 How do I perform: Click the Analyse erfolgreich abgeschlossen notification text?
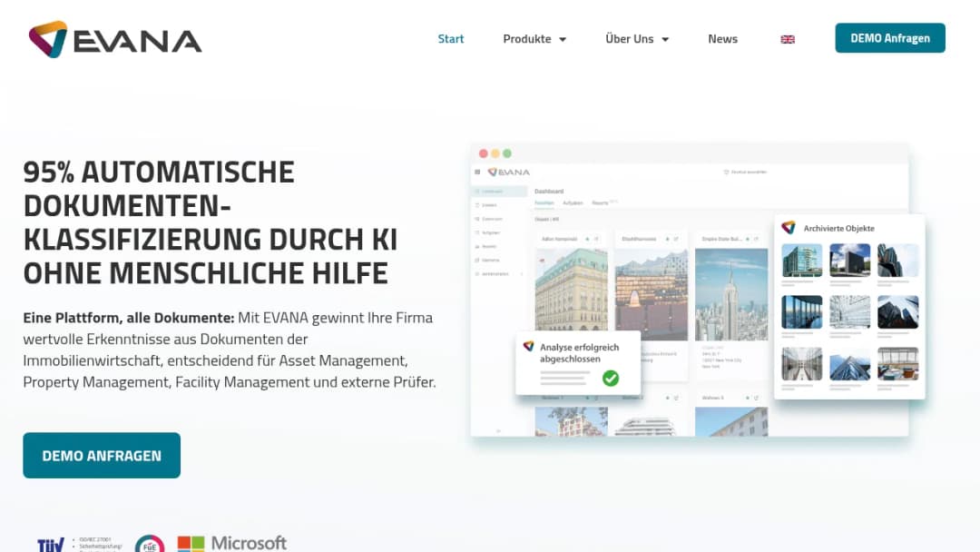click(x=579, y=352)
